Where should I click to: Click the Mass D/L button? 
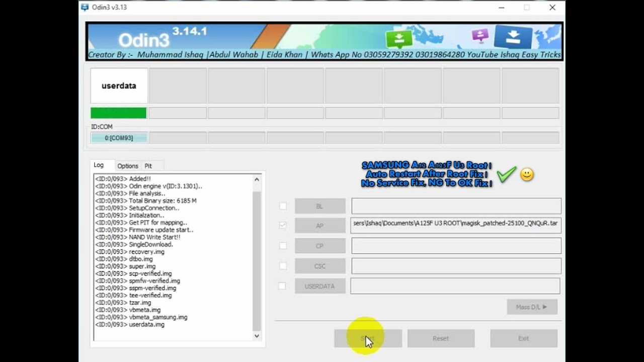click(x=532, y=307)
